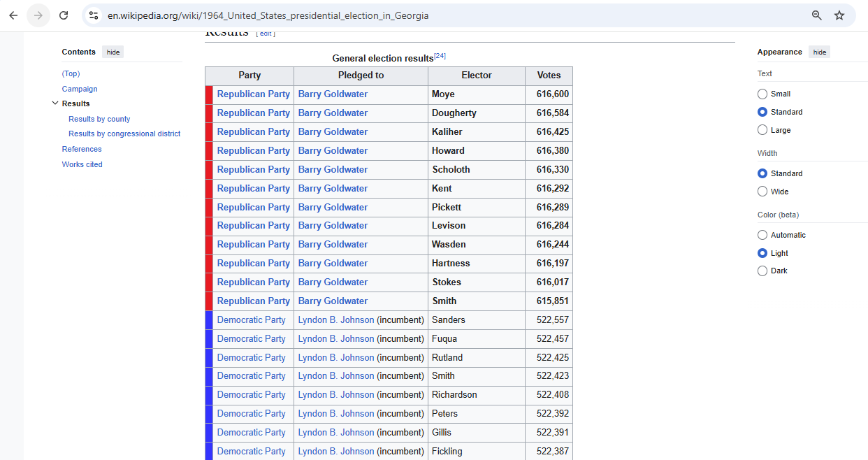Screen dimensions: 868x460
Task: Open Republican Party link in Stokes row
Action: 253,282
